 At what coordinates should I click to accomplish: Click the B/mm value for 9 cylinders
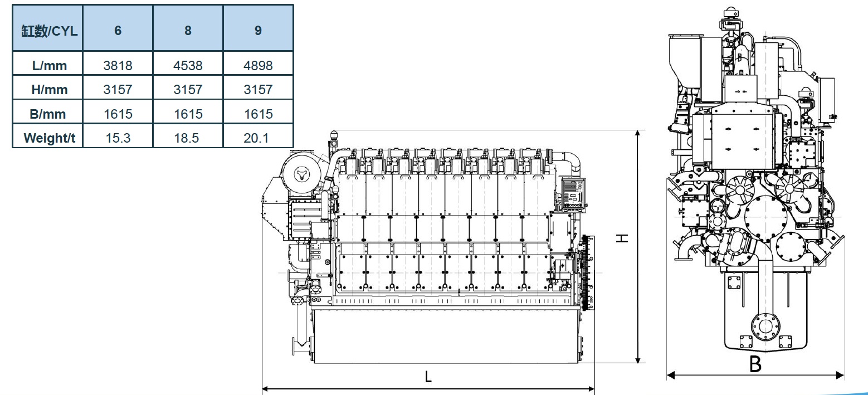point(259,114)
